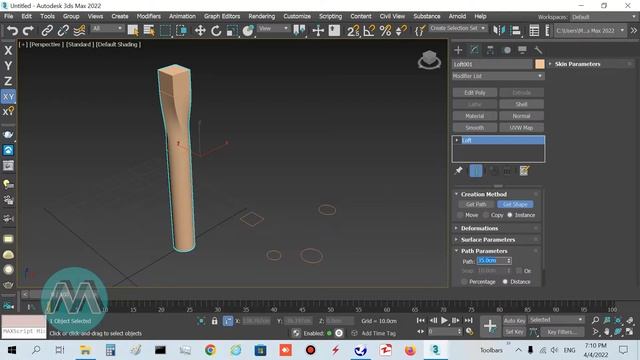Open the reference coordinate View dropdown
640x360 pixels.
[x=273, y=28]
